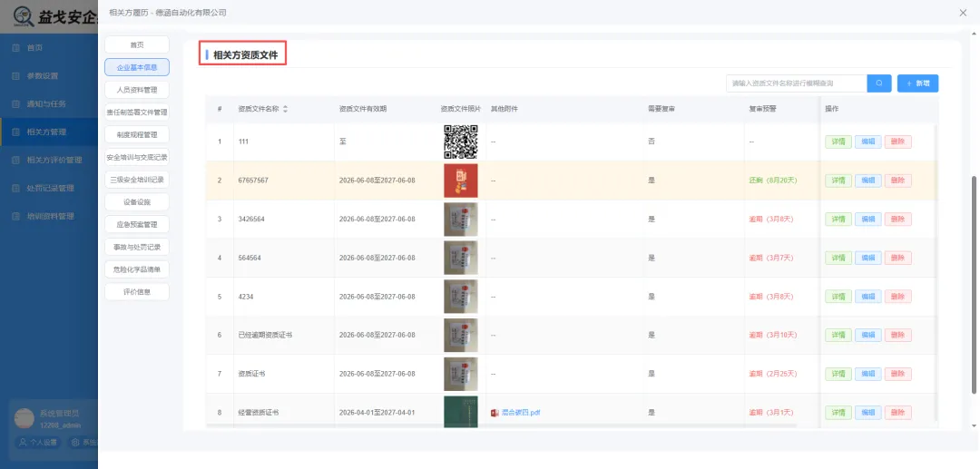Click the 逾期(3月10天) warning text
The height and width of the screenshot is (469, 980).
[x=773, y=336]
